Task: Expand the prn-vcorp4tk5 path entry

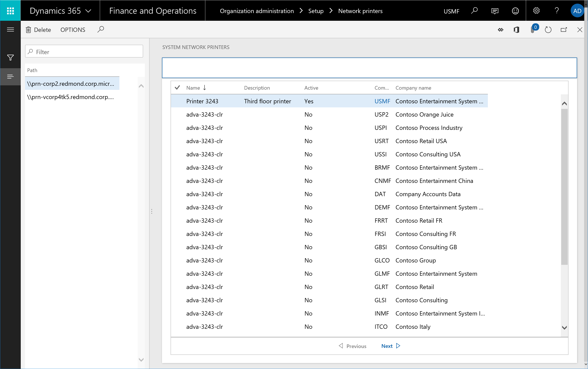Action: pyautogui.click(x=71, y=97)
